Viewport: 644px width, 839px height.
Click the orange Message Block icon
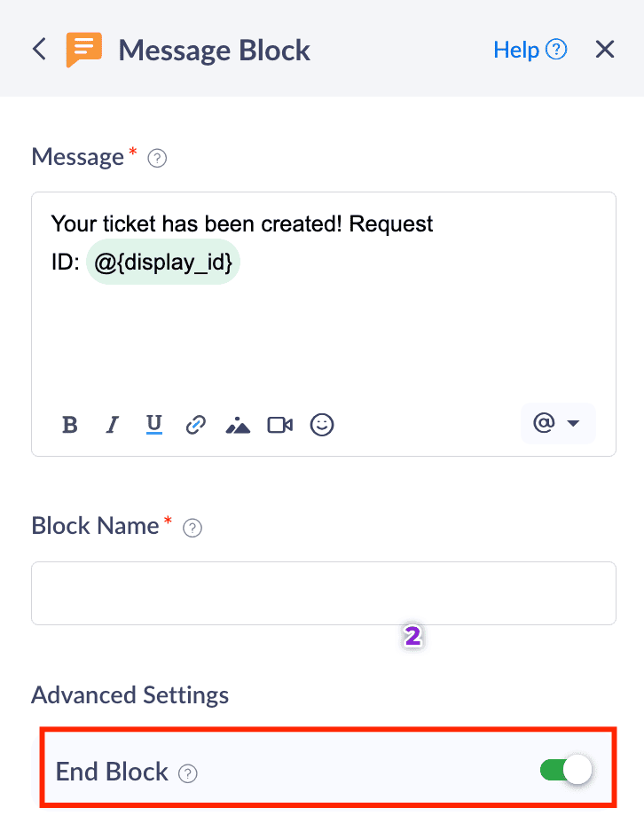point(84,50)
